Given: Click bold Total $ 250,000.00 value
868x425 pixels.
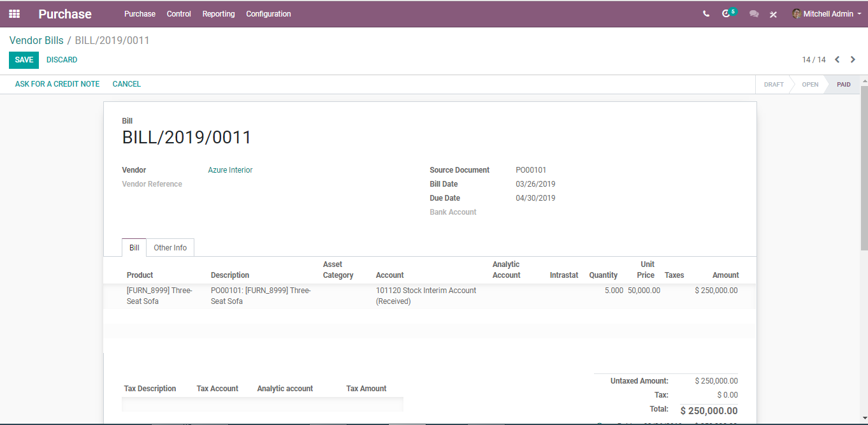Looking at the screenshot, I should click(x=709, y=411).
